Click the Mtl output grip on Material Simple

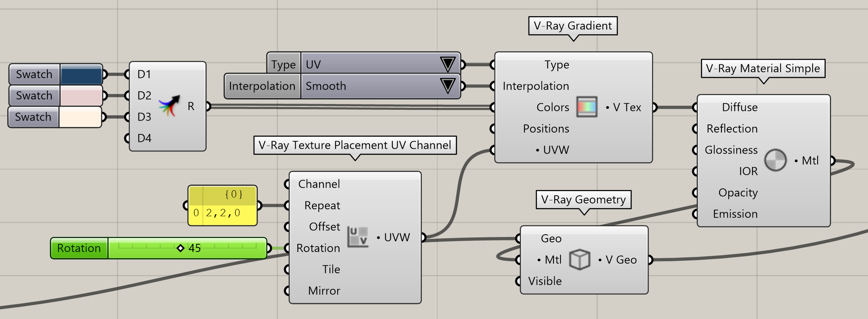tap(832, 160)
